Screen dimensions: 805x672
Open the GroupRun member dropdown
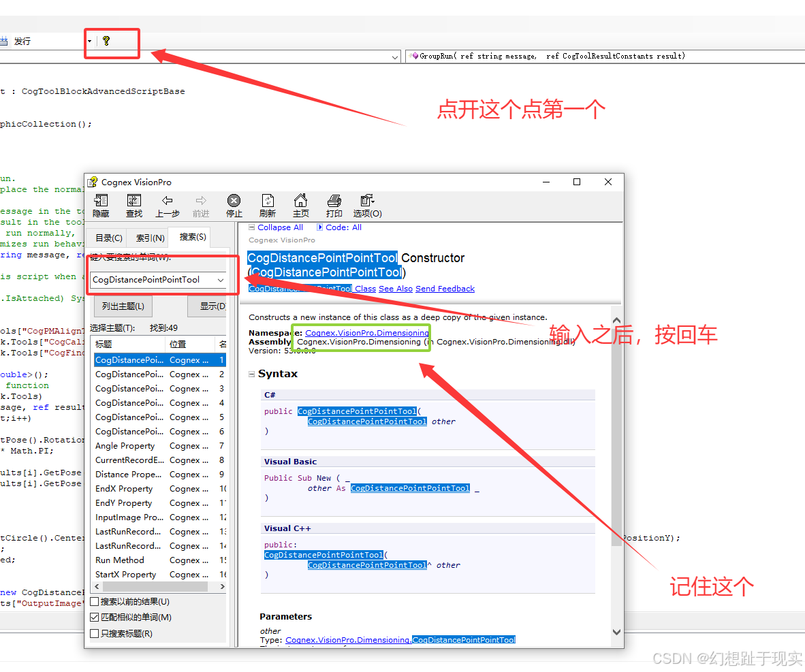pos(604,56)
